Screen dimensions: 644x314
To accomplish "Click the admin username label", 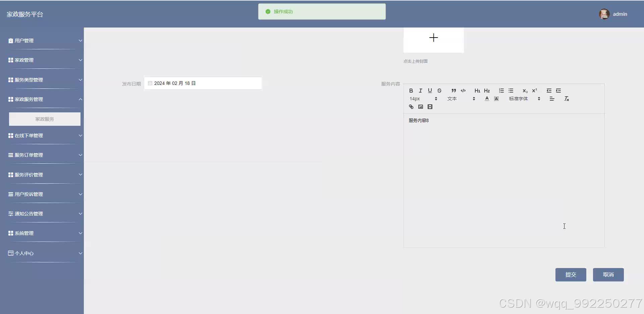I will point(620,14).
